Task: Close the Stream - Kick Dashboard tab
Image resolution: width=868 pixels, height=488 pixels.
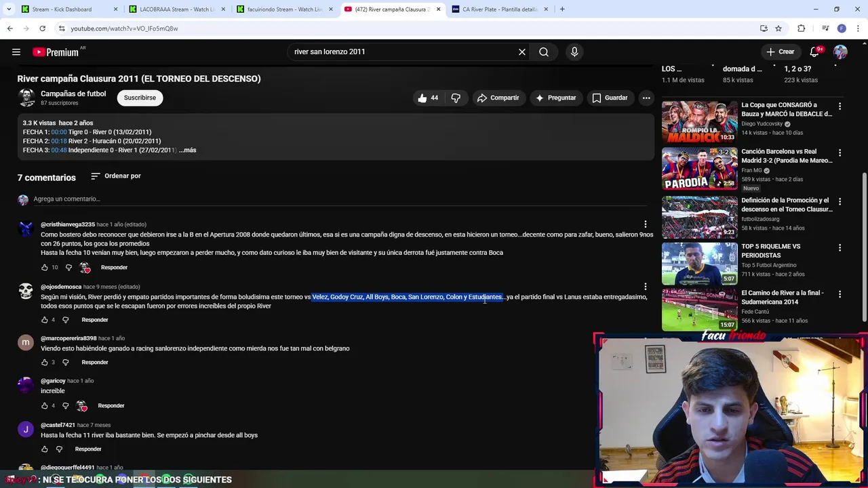Action: click(115, 9)
